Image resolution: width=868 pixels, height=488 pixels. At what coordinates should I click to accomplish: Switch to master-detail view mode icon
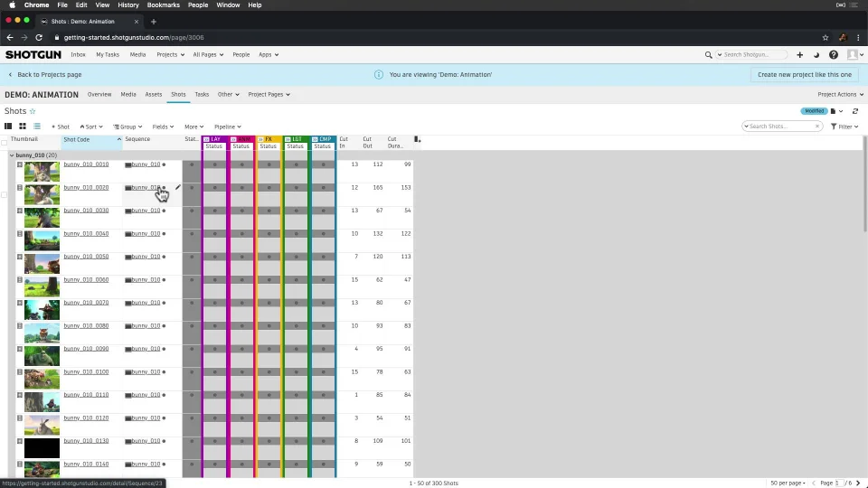(x=8, y=127)
